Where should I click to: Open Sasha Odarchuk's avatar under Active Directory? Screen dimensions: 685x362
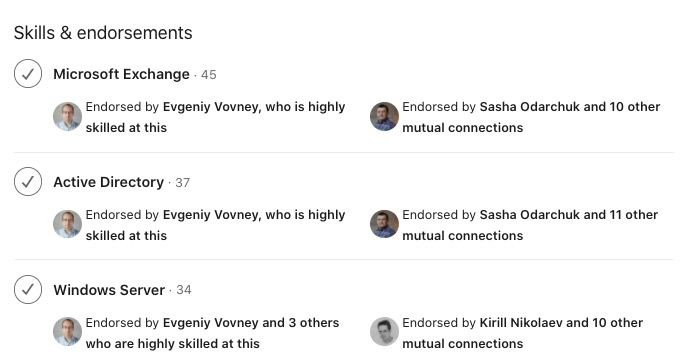coord(384,224)
